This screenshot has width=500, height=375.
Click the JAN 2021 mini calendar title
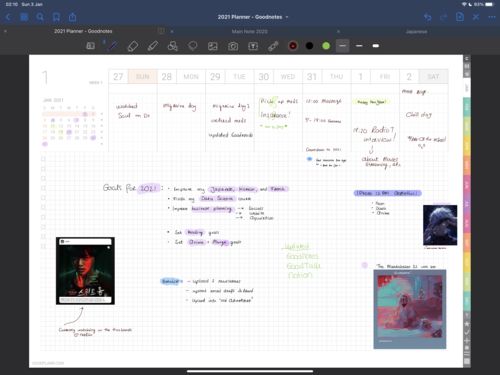point(53,100)
